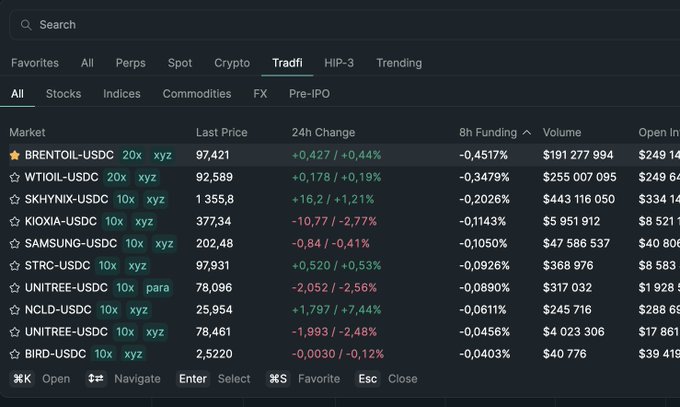Select the SKHYNIX-USDC market name
The image size is (680, 407).
point(66,199)
